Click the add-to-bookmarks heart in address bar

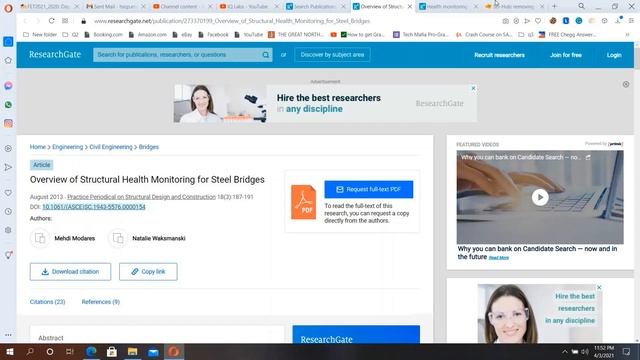538,21
